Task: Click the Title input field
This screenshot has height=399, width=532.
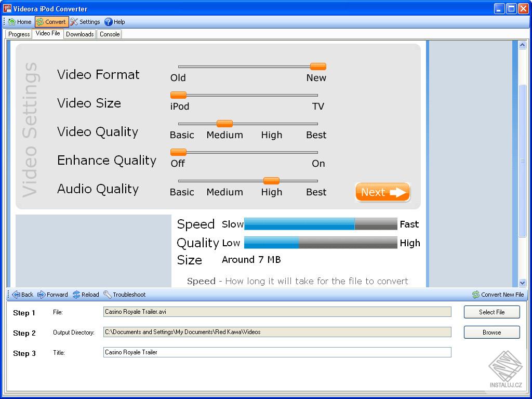Action: [x=277, y=352]
